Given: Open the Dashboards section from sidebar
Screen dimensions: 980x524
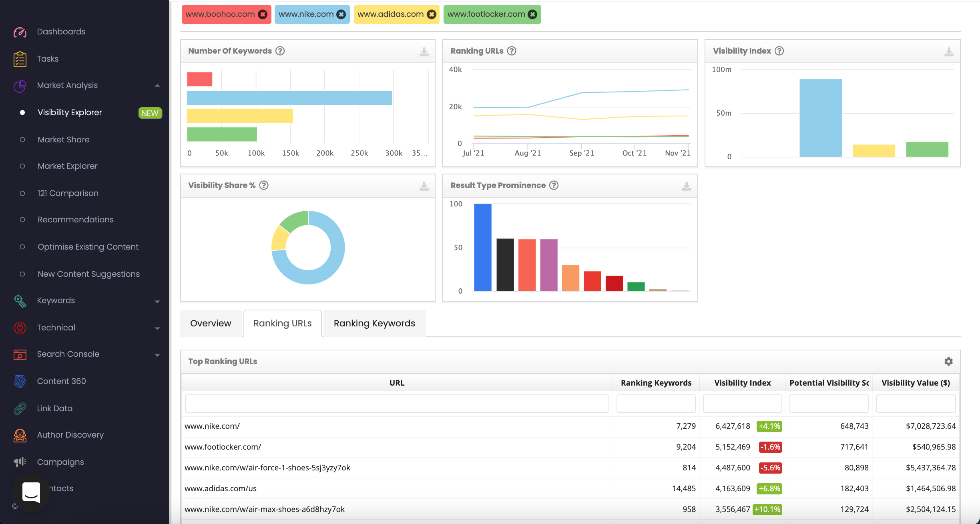Looking at the screenshot, I should coord(61,31).
